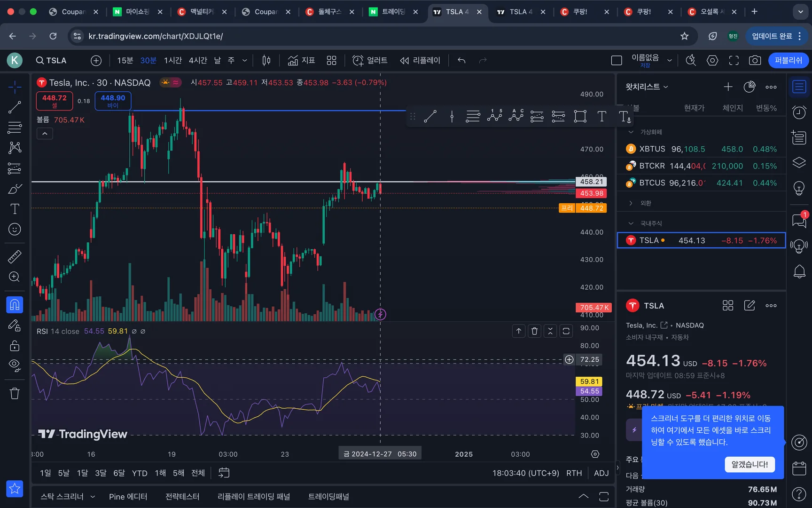Screen dimensions: 812x508
Task: Collapse the 국내주식 watchlist section
Action: 631,223
